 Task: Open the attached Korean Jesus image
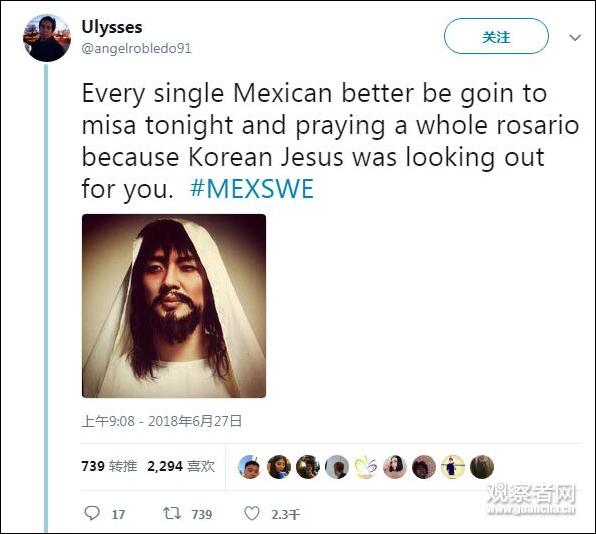click(x=174, y=306)
